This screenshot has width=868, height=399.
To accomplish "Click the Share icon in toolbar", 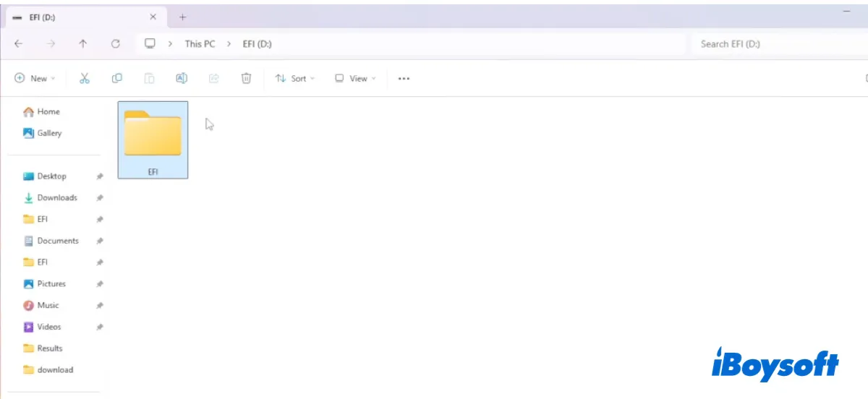I will (x=214, y=78).
